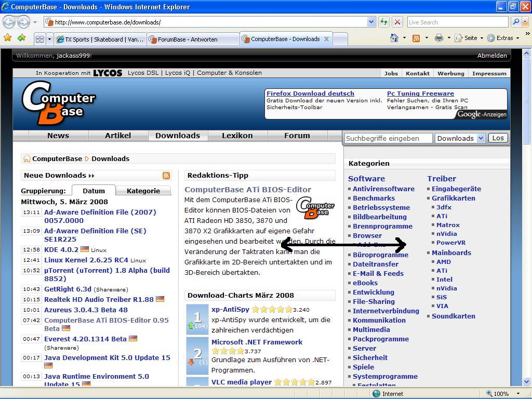Viewport: 532px width, 399px height.
Task: Open the GetRight 6.3d download link
Action: (68, 289)
